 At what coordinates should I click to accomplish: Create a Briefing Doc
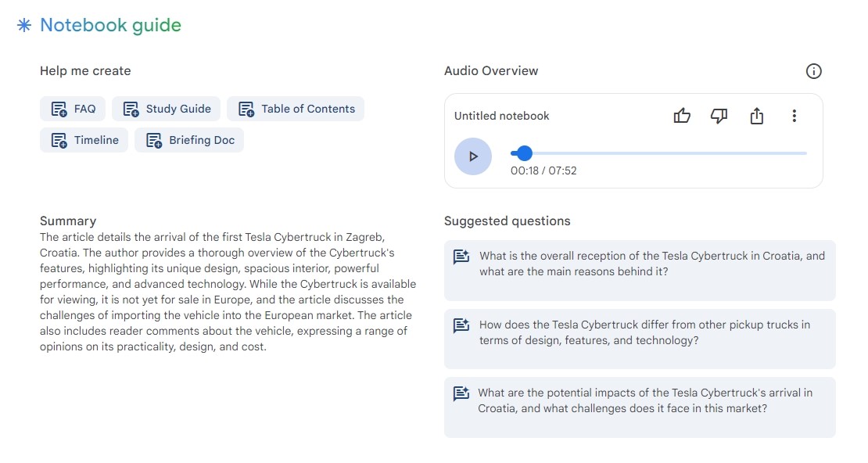[x=189, y=140]
